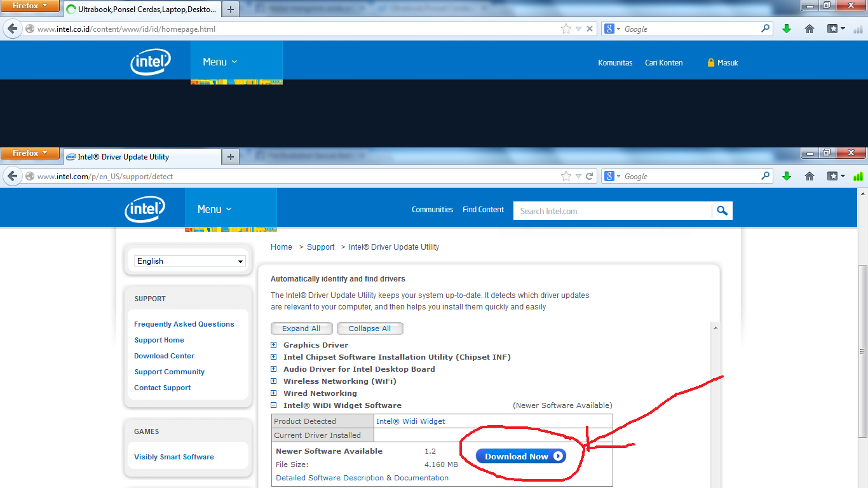
Task: Select Intel Driver Update Utility tab
Action: pos(142,157)
